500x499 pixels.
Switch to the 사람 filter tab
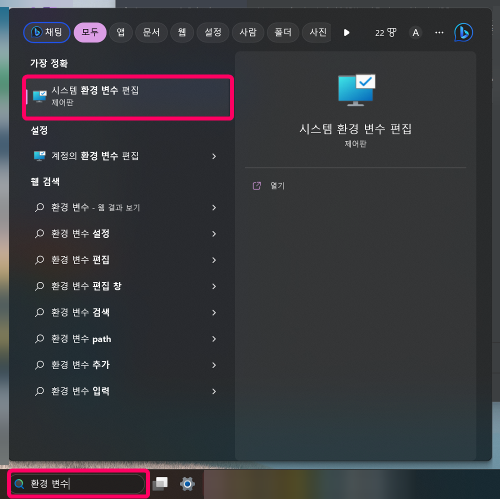coord(248,32)
